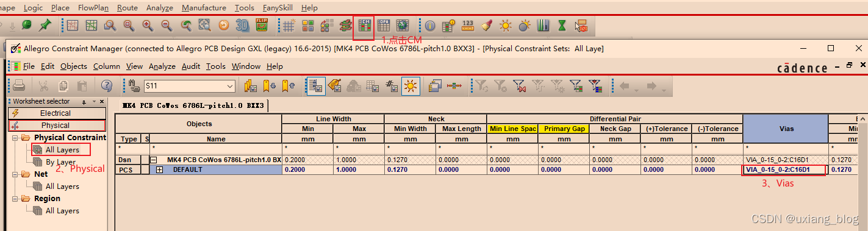Click the Cut scissors icon

point(43,86)
